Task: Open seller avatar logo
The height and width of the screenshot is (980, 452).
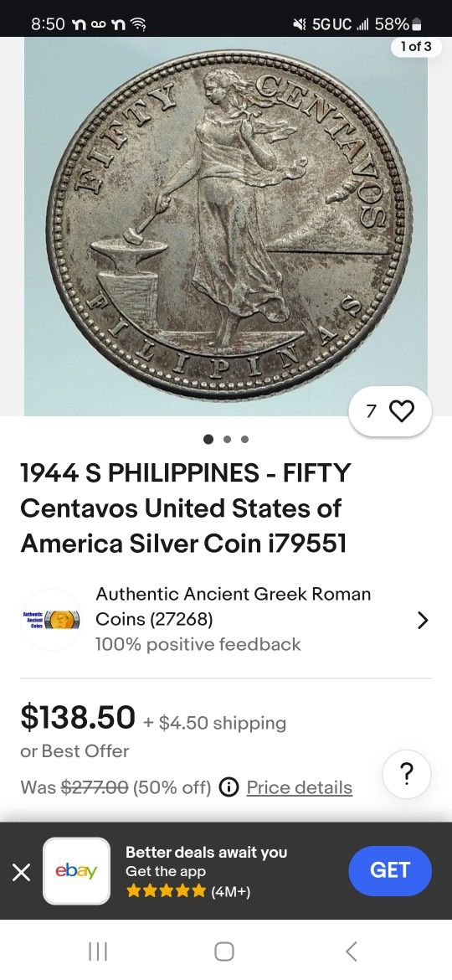Action: point(50,619)
